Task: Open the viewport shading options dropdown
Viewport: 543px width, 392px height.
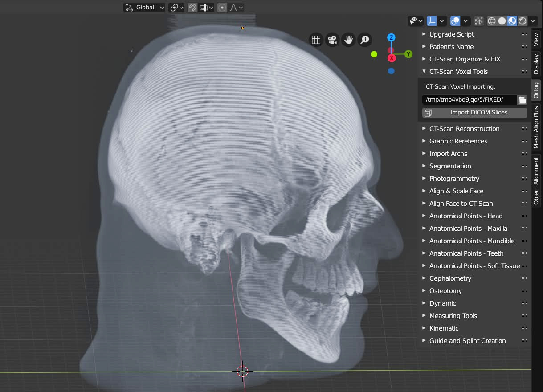Action: click(533, 21)
